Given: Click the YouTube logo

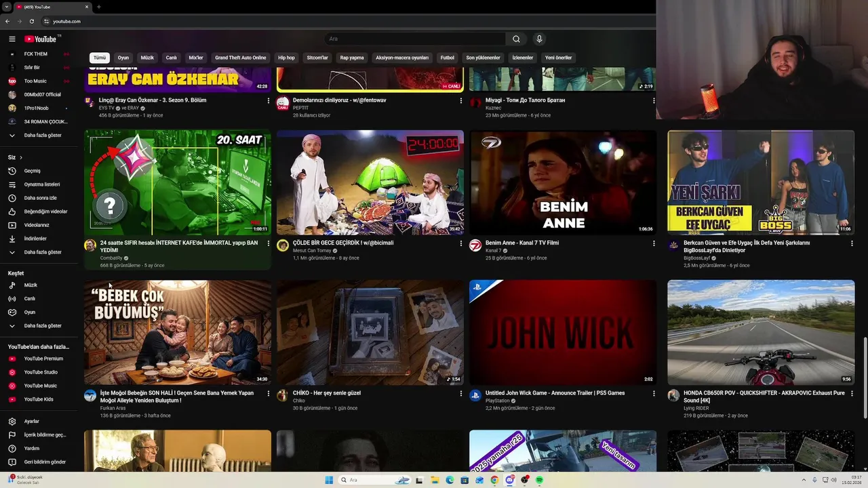Looking at the screenshot, I should [41, 39].
